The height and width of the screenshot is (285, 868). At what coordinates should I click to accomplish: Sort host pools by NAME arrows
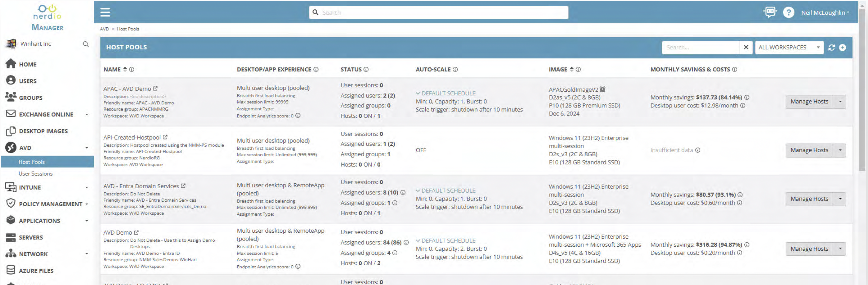pos(125,69)
